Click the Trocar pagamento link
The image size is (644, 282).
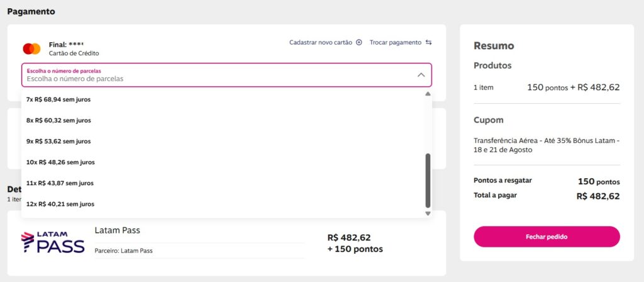(x=396, y=42)
